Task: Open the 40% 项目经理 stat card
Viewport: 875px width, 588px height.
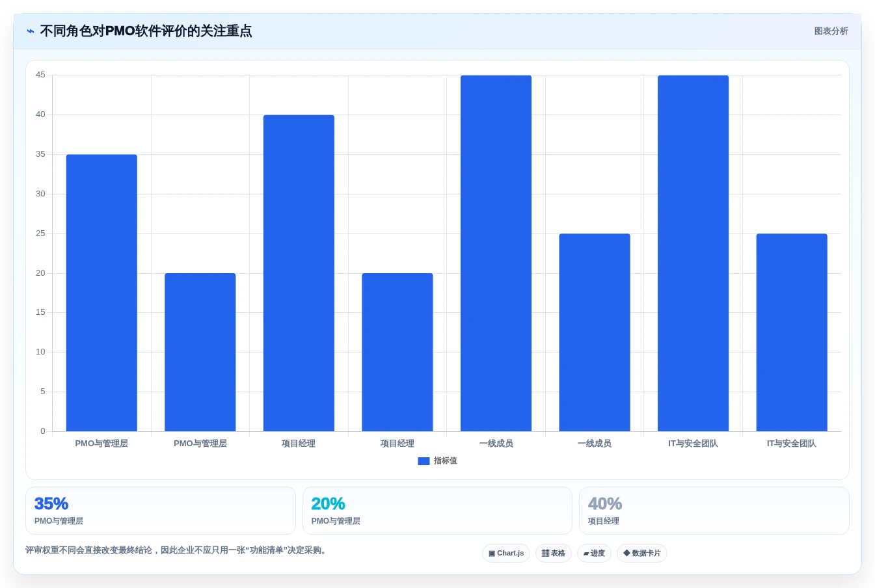Action: (714, 511)
